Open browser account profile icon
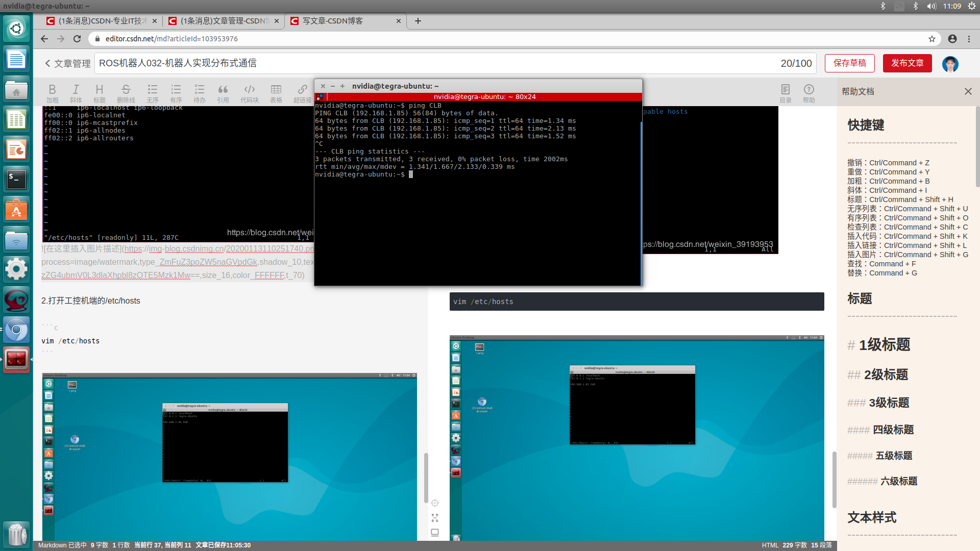 coord(952,39)
